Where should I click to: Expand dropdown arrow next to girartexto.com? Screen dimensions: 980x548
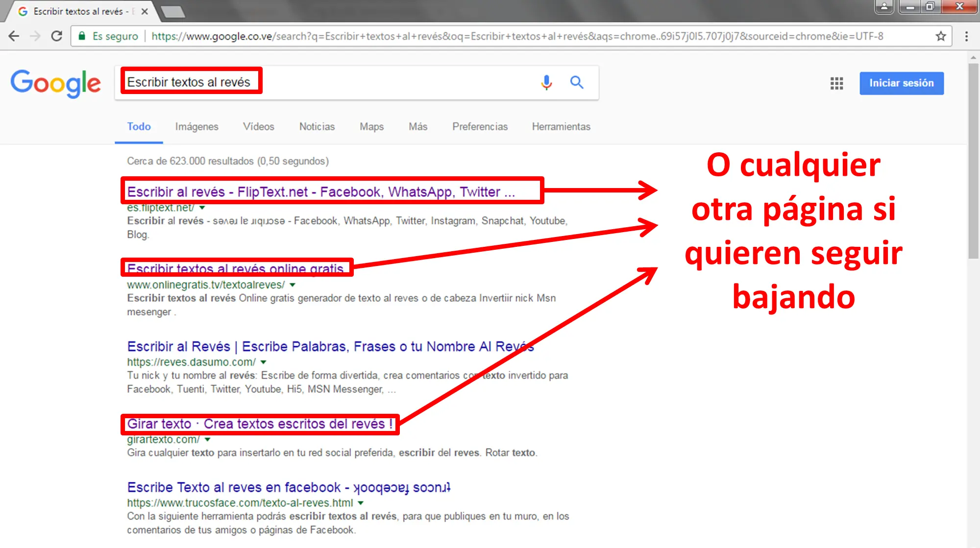click(208, 439)
